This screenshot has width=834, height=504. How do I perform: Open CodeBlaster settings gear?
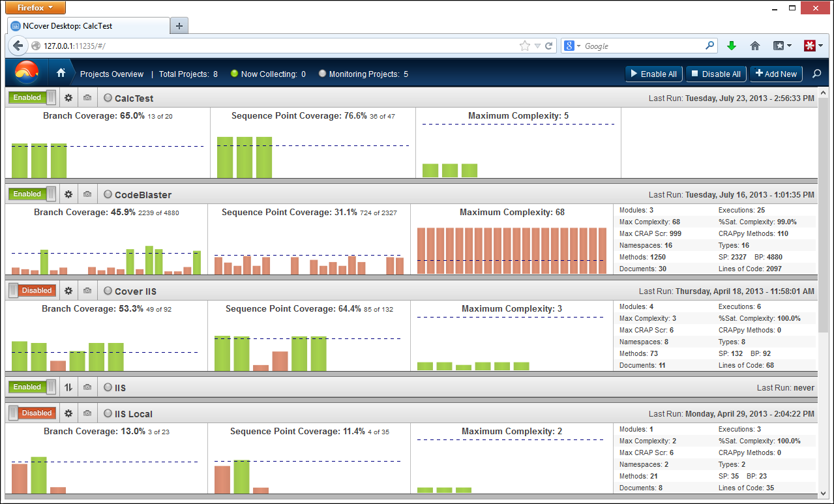click(x=68, y=194)
